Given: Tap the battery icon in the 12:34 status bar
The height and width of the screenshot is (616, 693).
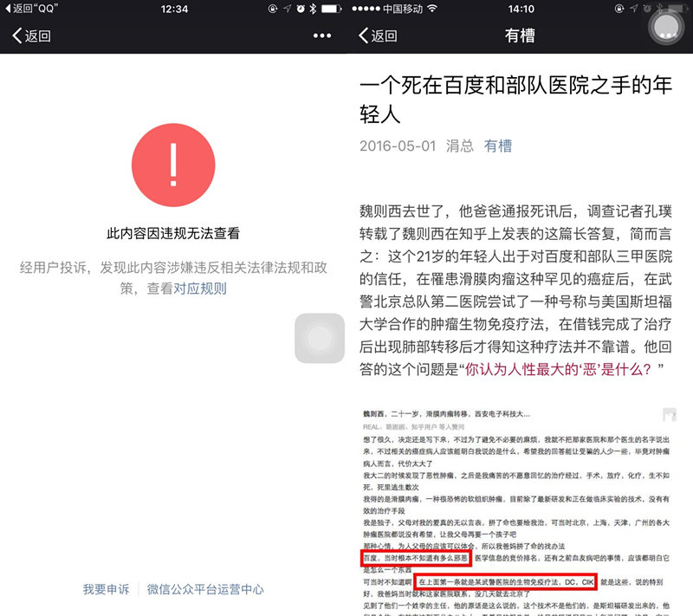Looking at the screenshot, I should 329,9.
